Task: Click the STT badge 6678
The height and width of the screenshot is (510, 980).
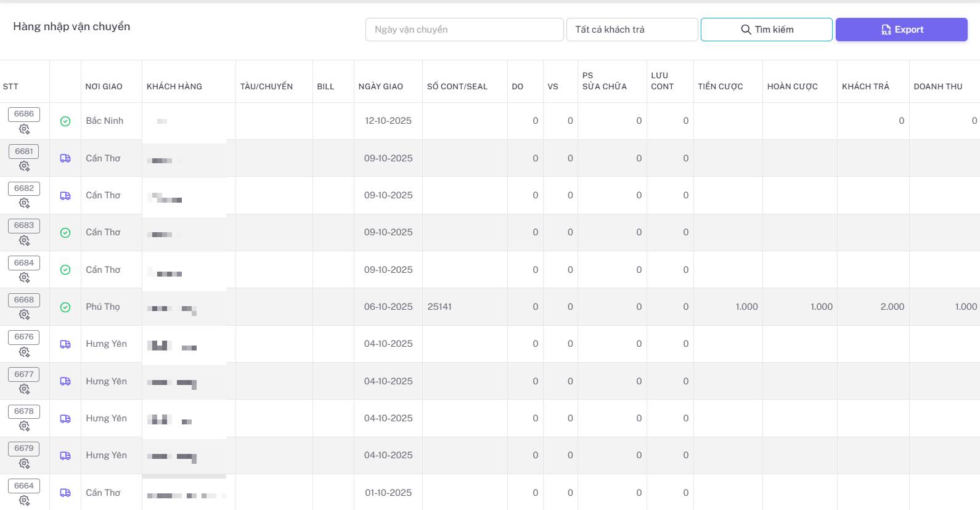Action: point(24,411)
